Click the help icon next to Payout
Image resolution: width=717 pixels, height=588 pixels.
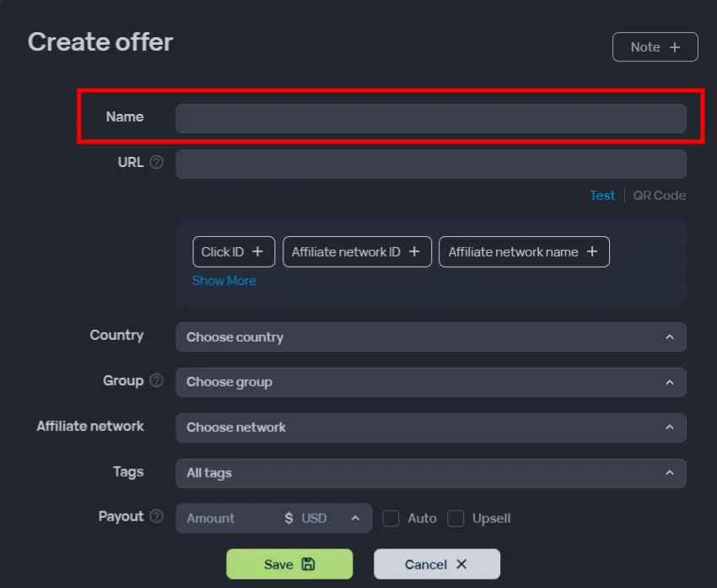(156, 516)
